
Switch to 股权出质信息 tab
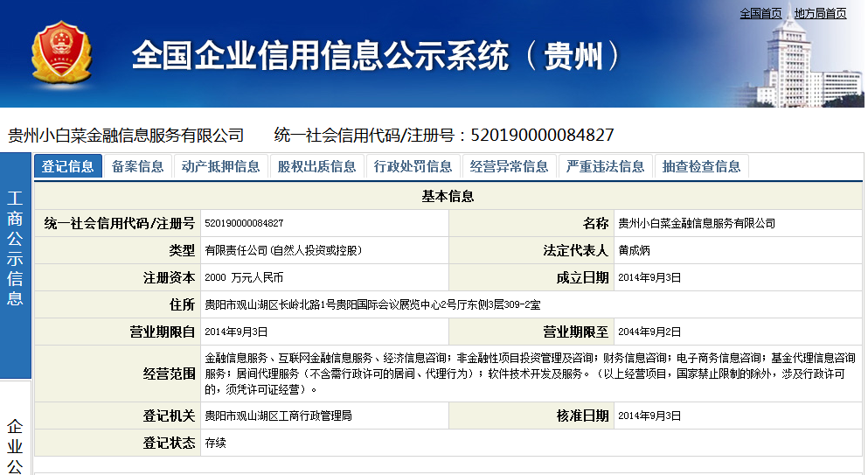(316, 166)
